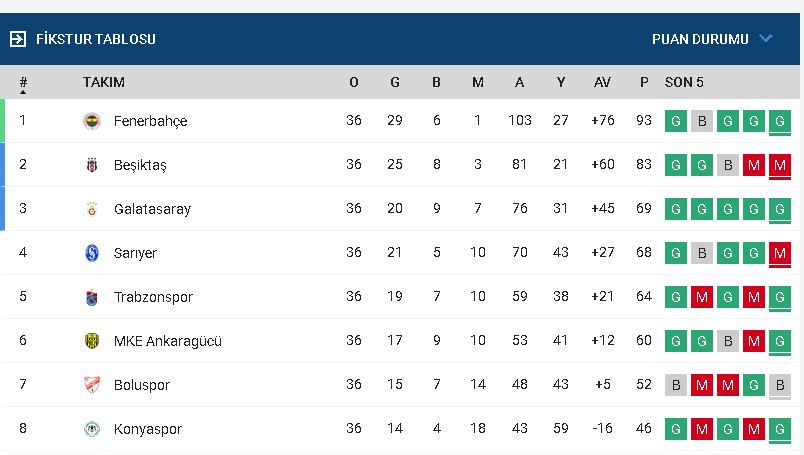The height and width of the screenshot is (455, 804).
Task: Click the P points column header
Action: pos(644,82)
